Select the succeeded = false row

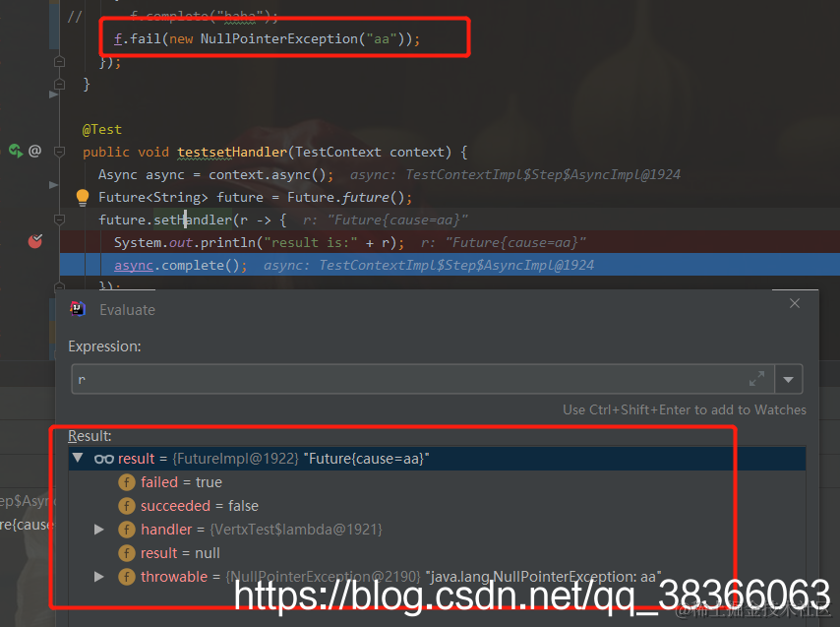point(437,506)
